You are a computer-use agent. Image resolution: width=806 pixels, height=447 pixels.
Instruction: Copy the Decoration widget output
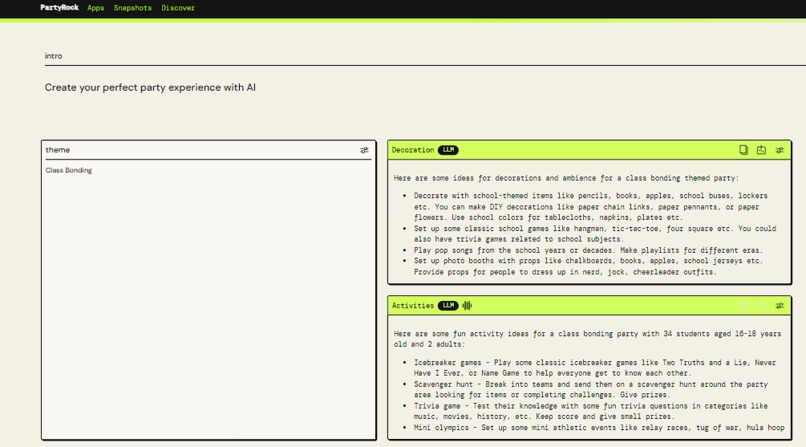[743, 150]
